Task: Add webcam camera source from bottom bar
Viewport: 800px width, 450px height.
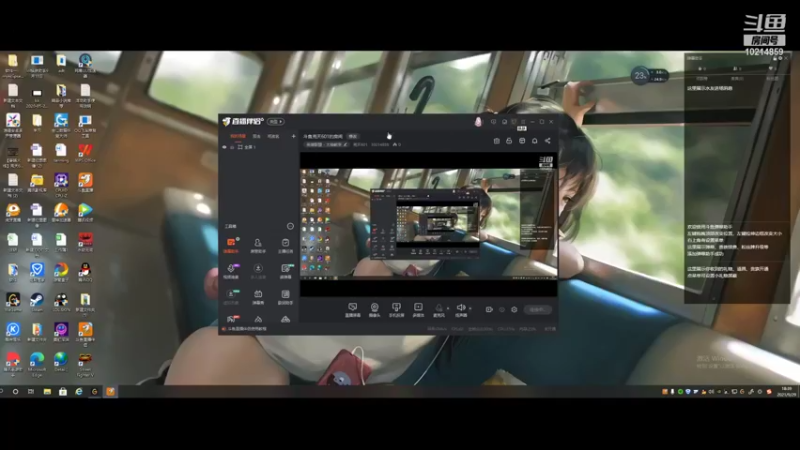Action: [x=374, y=310]
